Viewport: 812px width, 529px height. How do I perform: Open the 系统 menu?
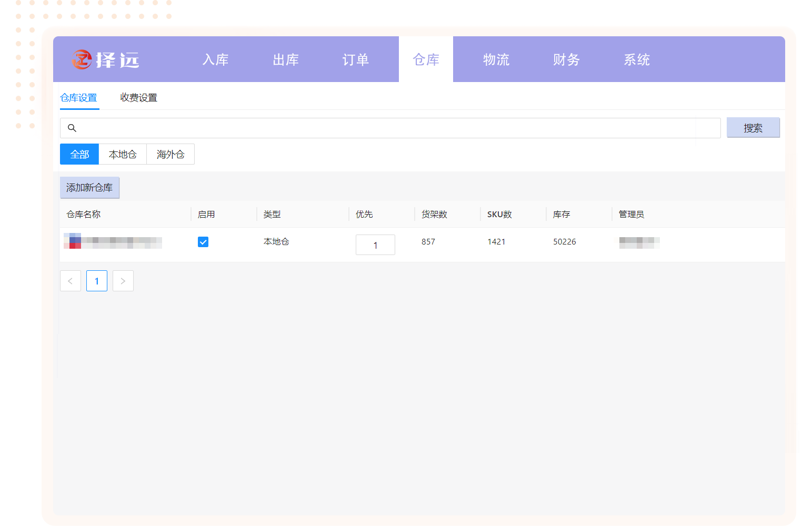click(637, 59)
